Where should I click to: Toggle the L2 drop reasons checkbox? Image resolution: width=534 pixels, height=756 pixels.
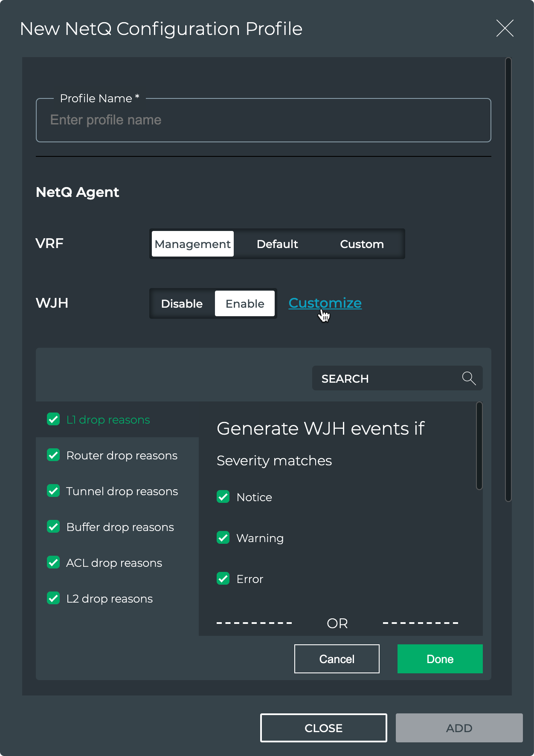pyautogui.click(x=53, y=598)
